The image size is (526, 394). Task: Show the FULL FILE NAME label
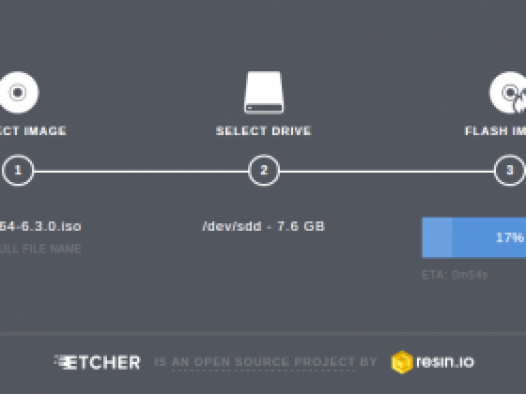pos(40,248)
